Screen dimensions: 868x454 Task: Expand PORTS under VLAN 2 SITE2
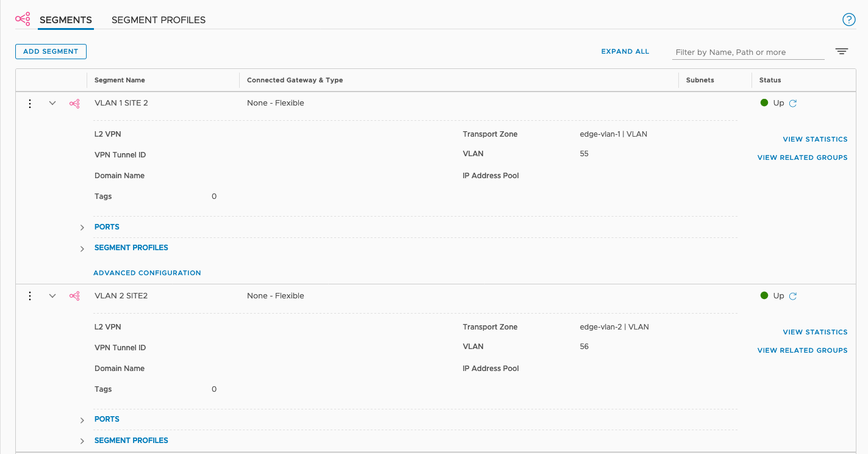82,420
